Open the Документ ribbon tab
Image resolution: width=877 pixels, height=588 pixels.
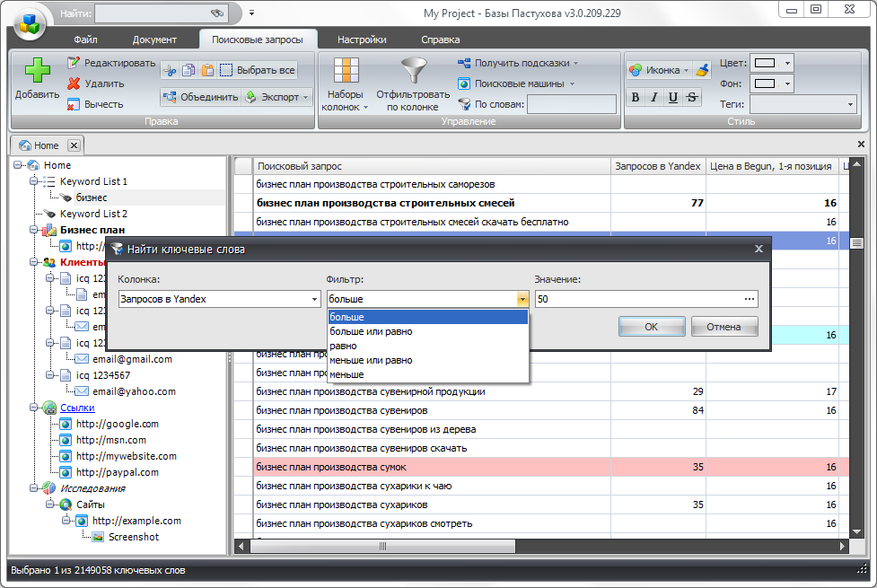[x=154, y=39]
